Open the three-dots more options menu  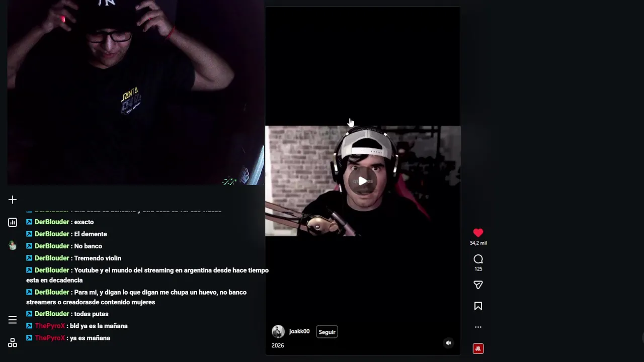click(478, 327)
